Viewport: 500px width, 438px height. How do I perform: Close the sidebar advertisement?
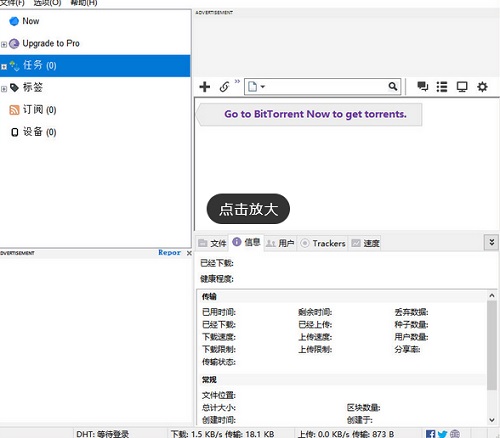click(x=189, y=253)
